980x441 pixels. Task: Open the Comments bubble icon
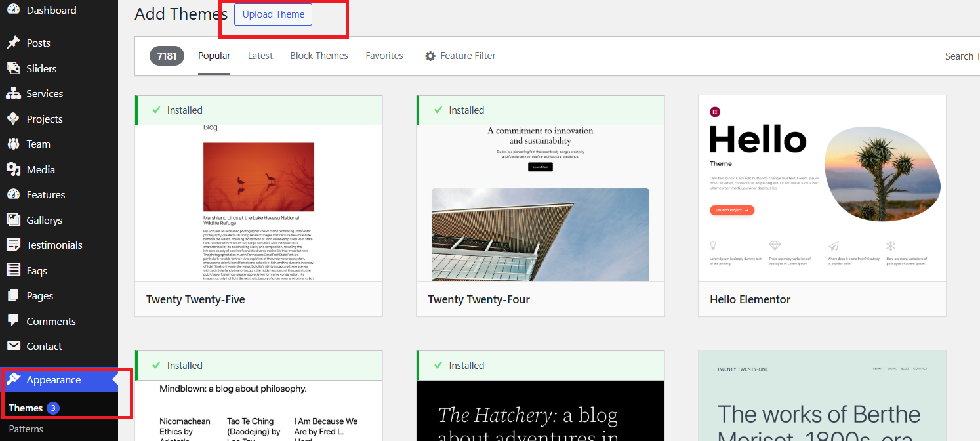(x=13, y=321)
